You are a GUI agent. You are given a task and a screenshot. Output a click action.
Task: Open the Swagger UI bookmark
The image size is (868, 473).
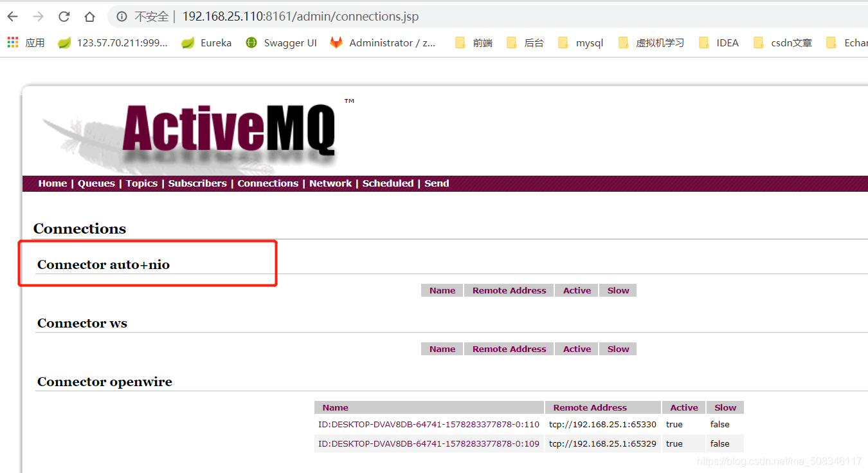click(281, 42)
